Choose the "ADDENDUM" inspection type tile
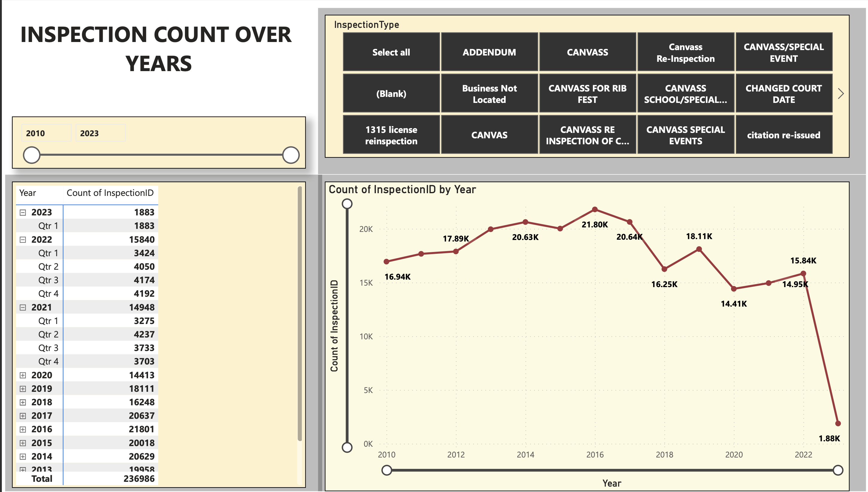 489,52
